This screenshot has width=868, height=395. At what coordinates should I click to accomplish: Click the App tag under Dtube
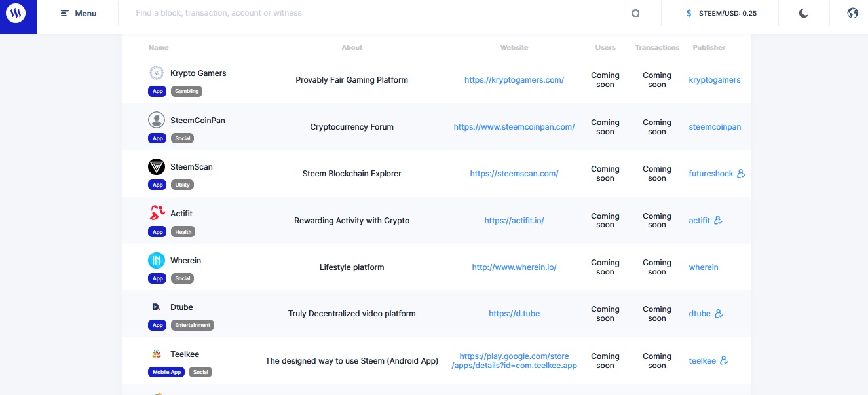(157, 325)
